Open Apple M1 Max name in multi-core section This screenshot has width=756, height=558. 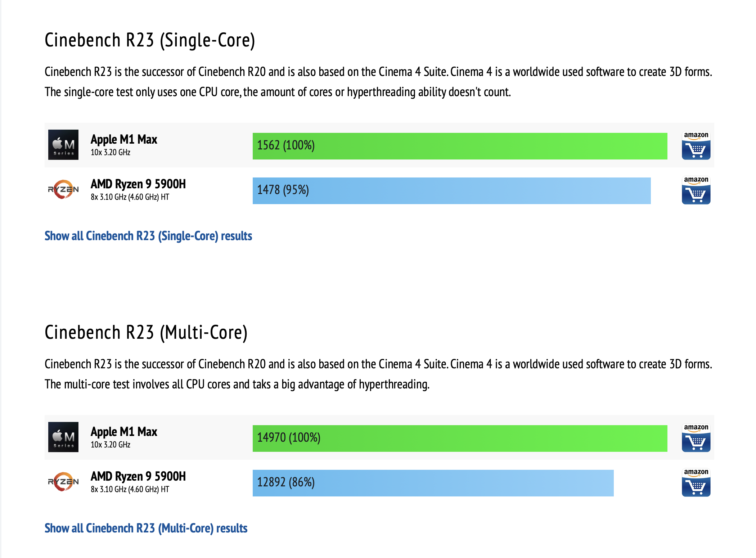[x=124, y=432]
